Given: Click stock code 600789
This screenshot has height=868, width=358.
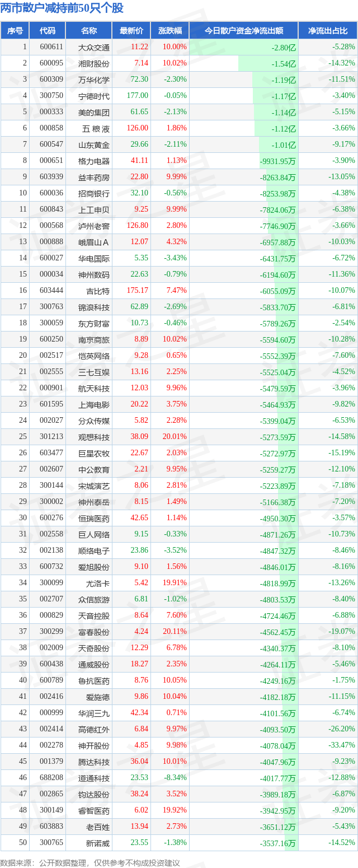Looking at the screenshot, I should (x=51, y=680).
